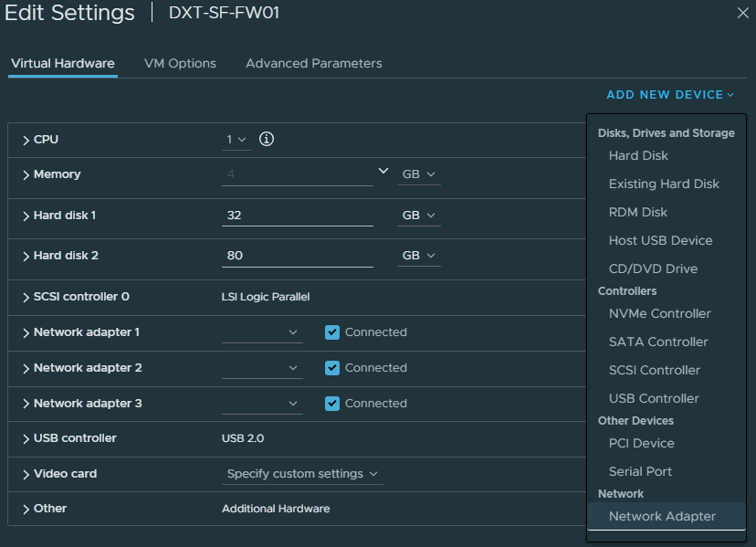Switch to the VM Options tab
Viewport: 756px width, 547px height.
coord(180,63)
